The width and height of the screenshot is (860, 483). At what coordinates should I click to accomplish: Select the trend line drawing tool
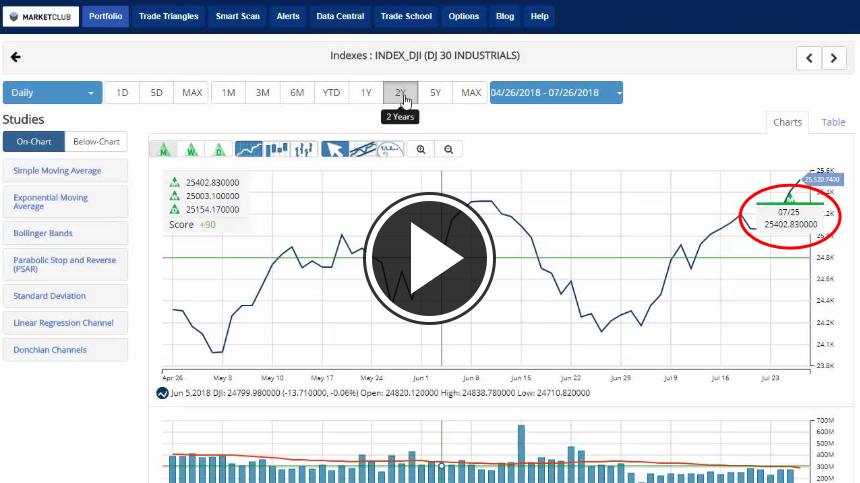(363, 149)
